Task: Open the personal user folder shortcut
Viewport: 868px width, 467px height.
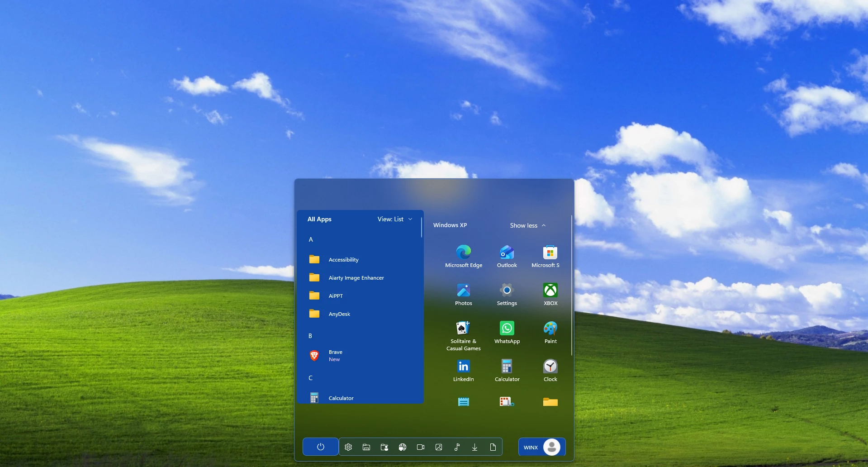Action: pos(384,447)
